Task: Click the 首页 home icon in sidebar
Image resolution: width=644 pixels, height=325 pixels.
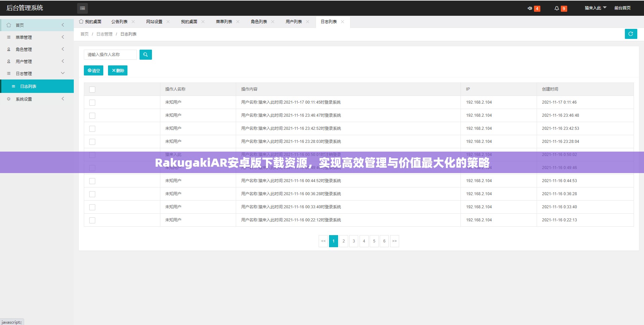Action: pyautogui.click(x=9, y=25)
